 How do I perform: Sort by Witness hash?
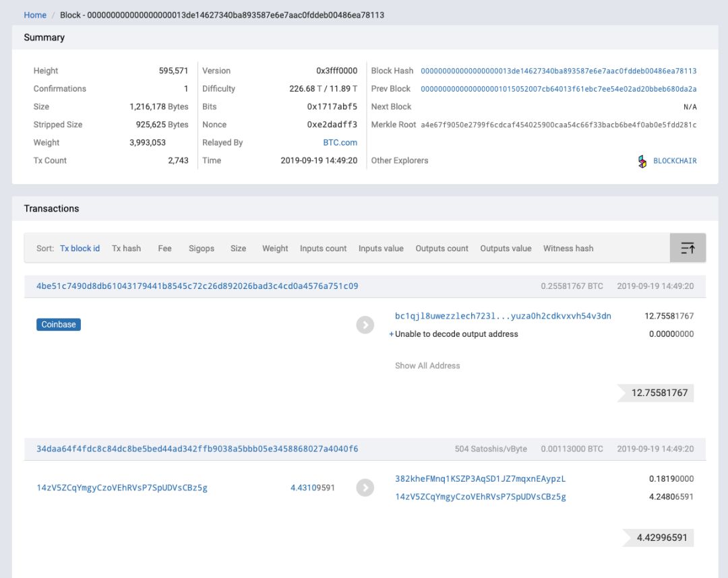[568, 249]
